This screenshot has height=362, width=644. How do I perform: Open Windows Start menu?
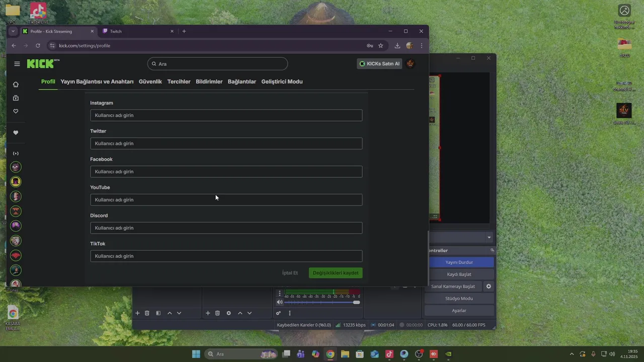196,354
